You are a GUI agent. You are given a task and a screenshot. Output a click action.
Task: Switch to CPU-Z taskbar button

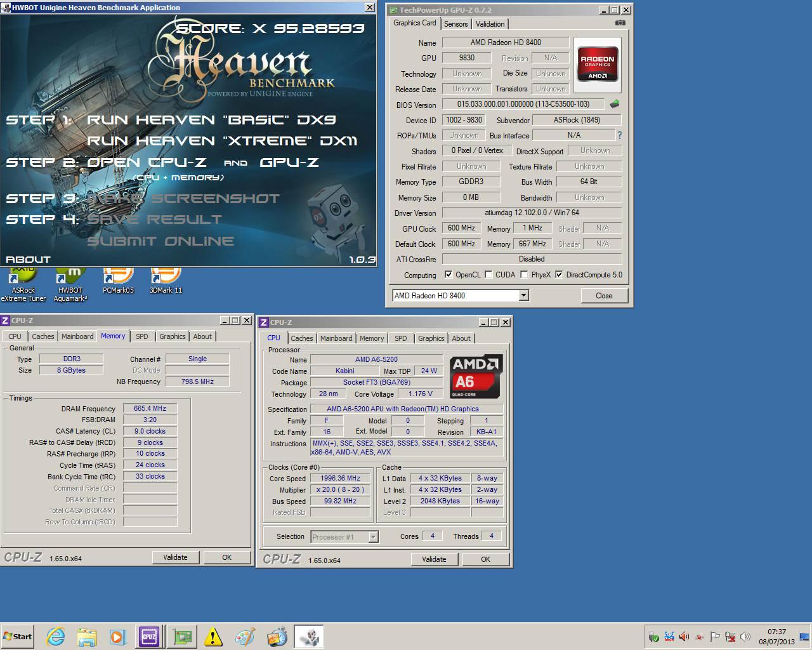tap(150, 636)
